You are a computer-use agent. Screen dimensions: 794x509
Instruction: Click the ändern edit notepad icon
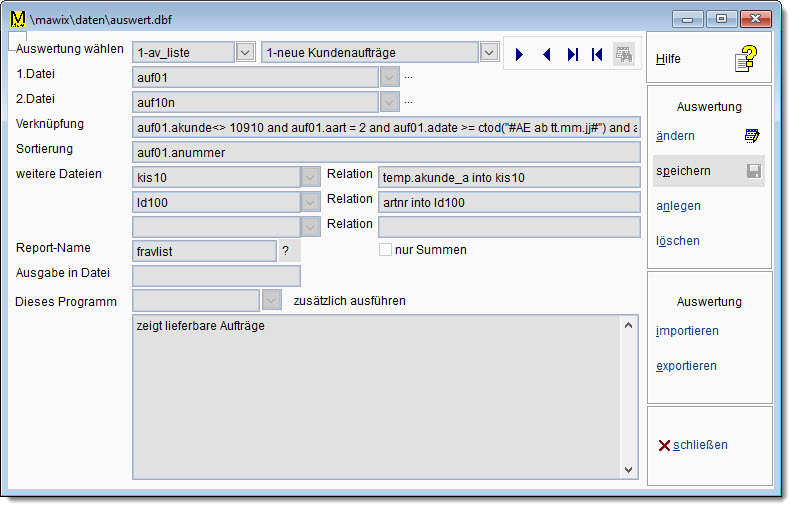pos(752,136)
